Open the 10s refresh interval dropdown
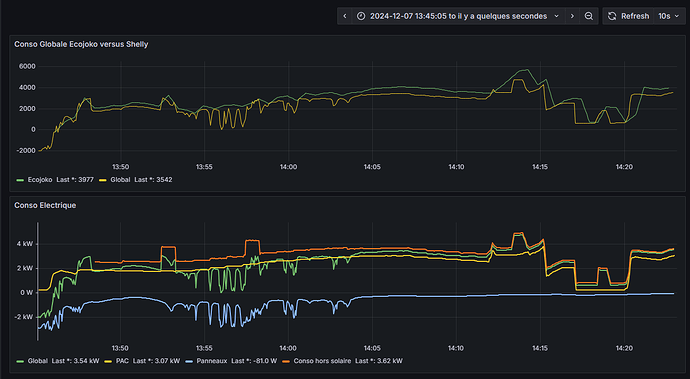 click(x=669, y=16)
